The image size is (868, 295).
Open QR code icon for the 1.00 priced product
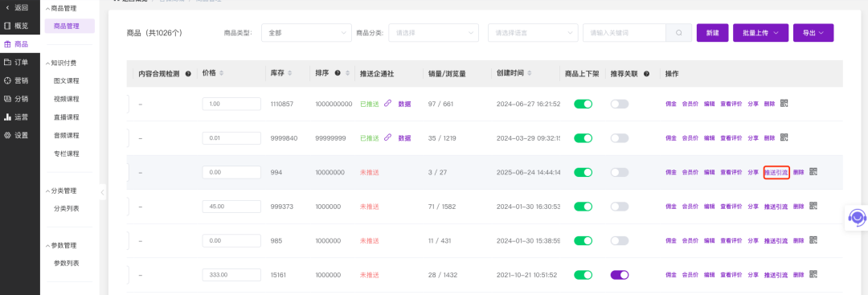784,103
